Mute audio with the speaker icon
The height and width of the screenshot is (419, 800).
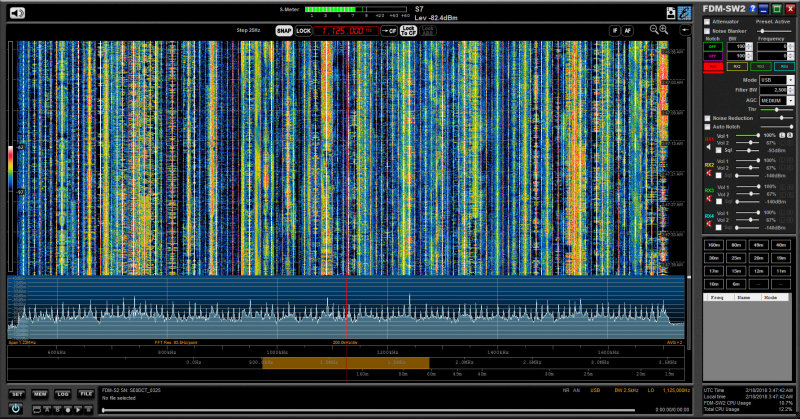17,13
